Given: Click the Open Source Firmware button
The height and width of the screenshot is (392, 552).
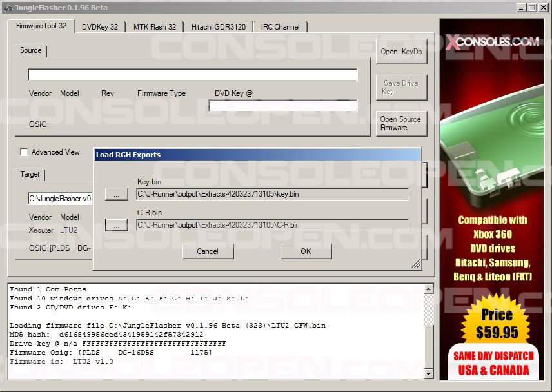Looking at the screenshot, I should tap(401, 123).
